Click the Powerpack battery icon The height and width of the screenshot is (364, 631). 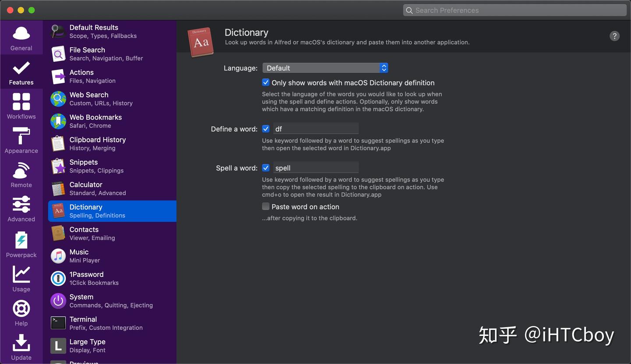(21, 240)
